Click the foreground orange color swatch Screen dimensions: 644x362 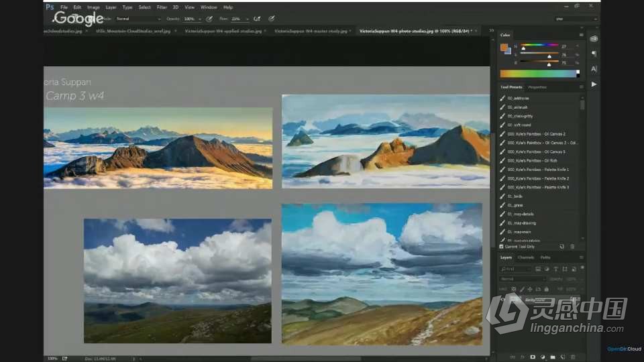click(x=504, y=48)
